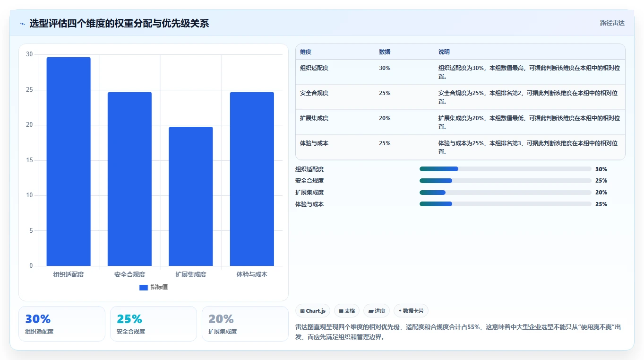Click the 体验与成本 progress bar

point(506,204)
